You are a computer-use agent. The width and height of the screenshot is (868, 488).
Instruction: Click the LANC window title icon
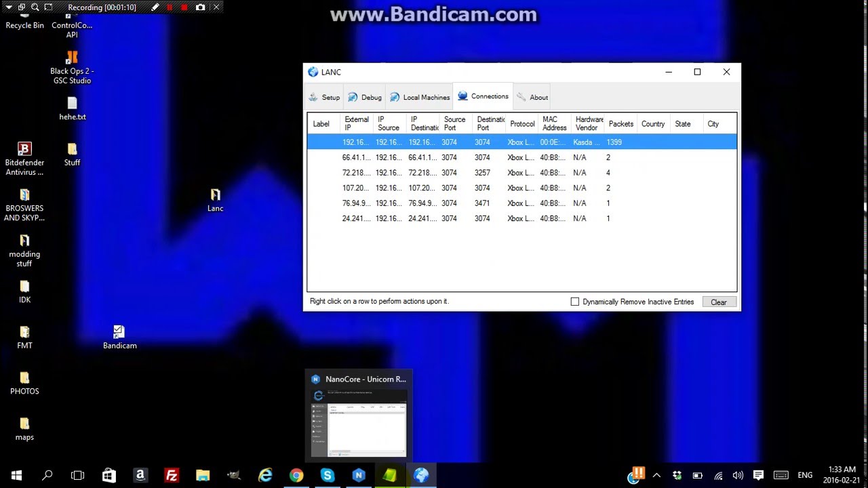point(313,72)
